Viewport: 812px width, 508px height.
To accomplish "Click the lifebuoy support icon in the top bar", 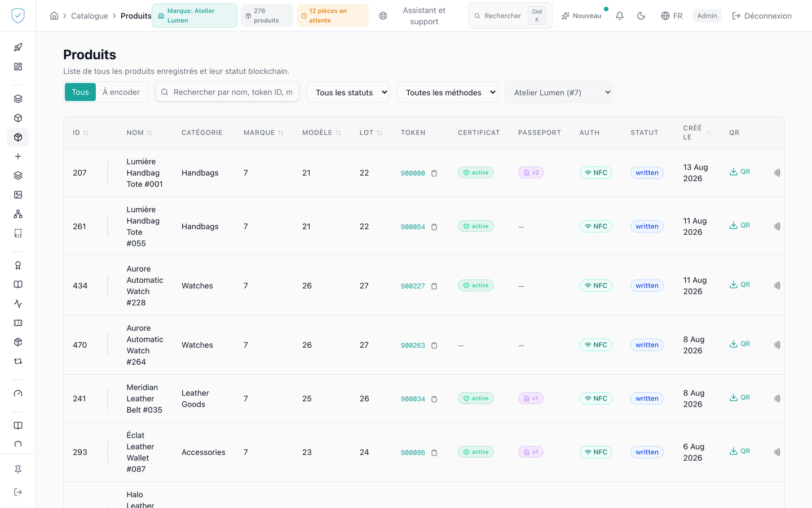I will click(383, 16).
